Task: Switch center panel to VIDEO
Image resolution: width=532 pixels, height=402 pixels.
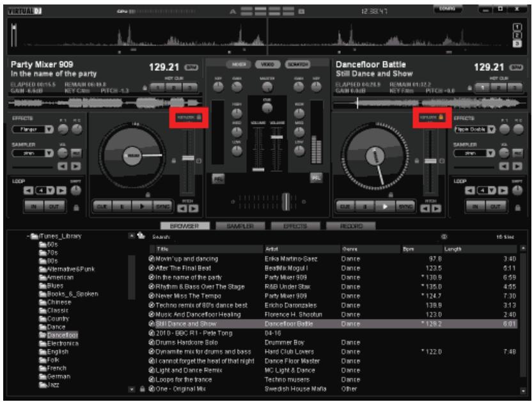Action: tap(268, 64)
